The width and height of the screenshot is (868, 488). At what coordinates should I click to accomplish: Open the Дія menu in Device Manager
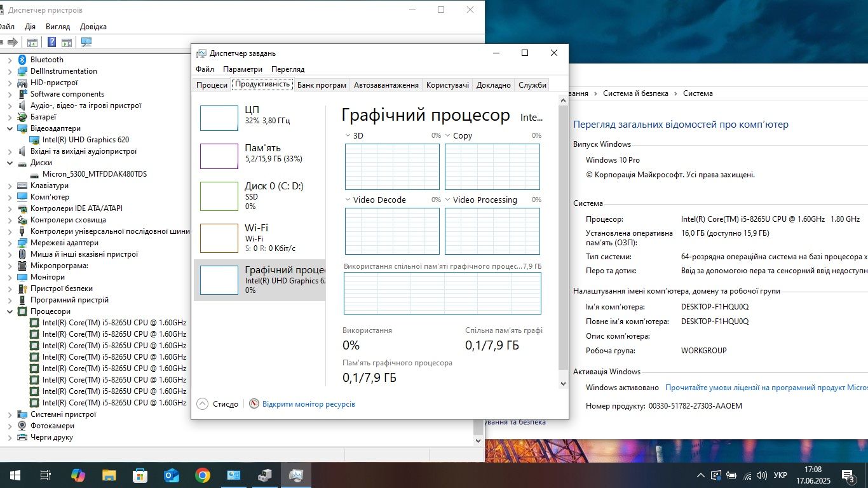[x=30, y=27]
